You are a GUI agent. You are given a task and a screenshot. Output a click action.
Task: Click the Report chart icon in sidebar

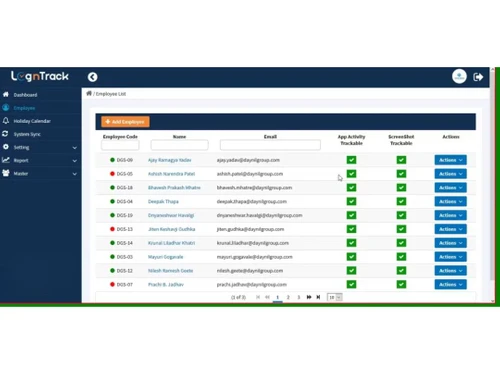pos(6,160)
